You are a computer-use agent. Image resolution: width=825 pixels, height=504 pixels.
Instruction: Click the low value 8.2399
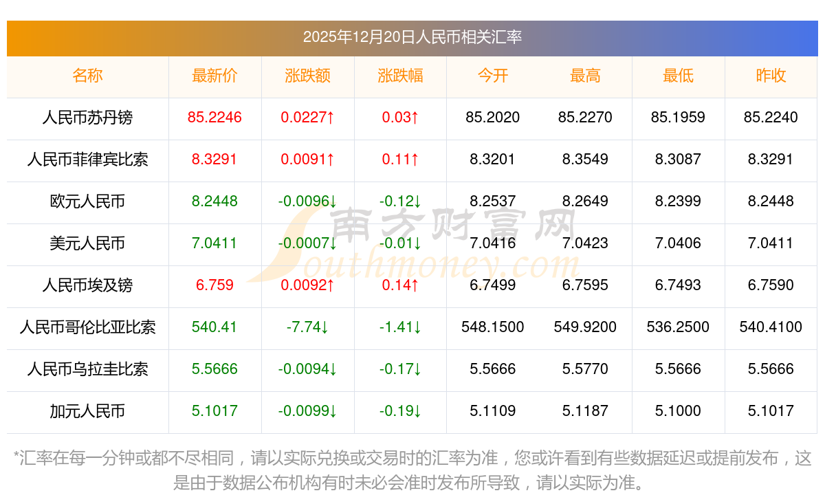678,201
